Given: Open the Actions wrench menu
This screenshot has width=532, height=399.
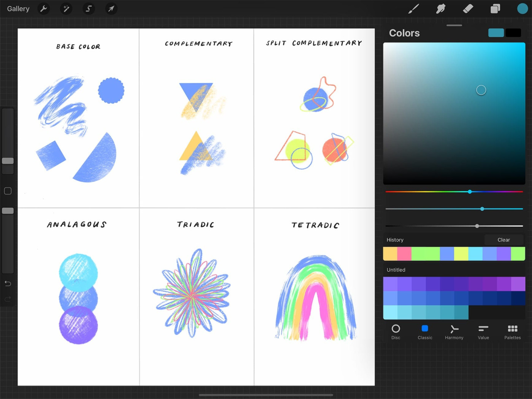Looking at the screenshot, I should tap(44, 8).
